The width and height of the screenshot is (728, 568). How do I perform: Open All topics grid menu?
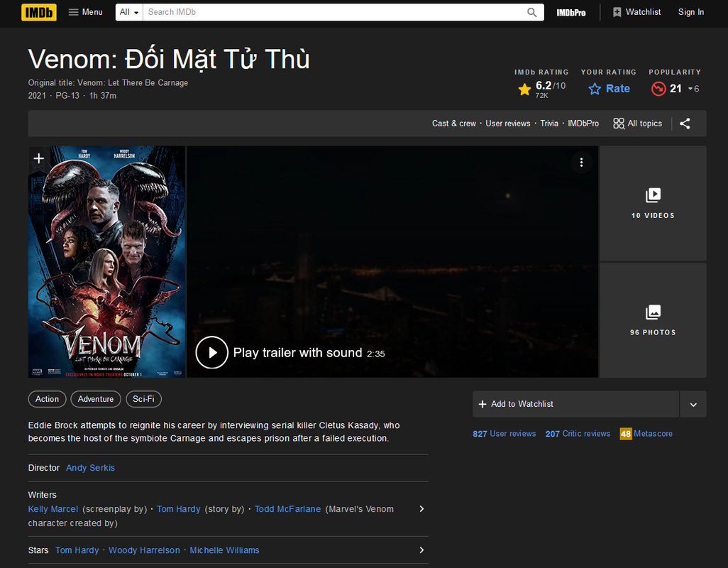click(x=637, y=124)
